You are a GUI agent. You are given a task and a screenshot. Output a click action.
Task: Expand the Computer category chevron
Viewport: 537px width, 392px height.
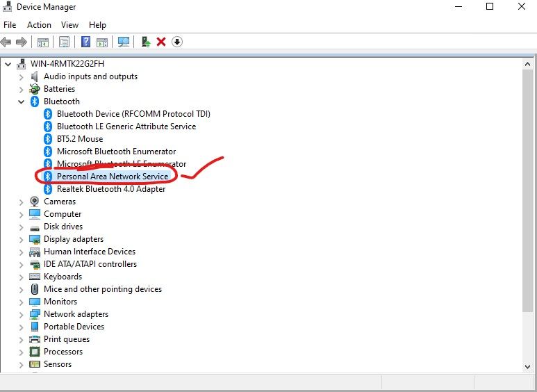[22, 215]
